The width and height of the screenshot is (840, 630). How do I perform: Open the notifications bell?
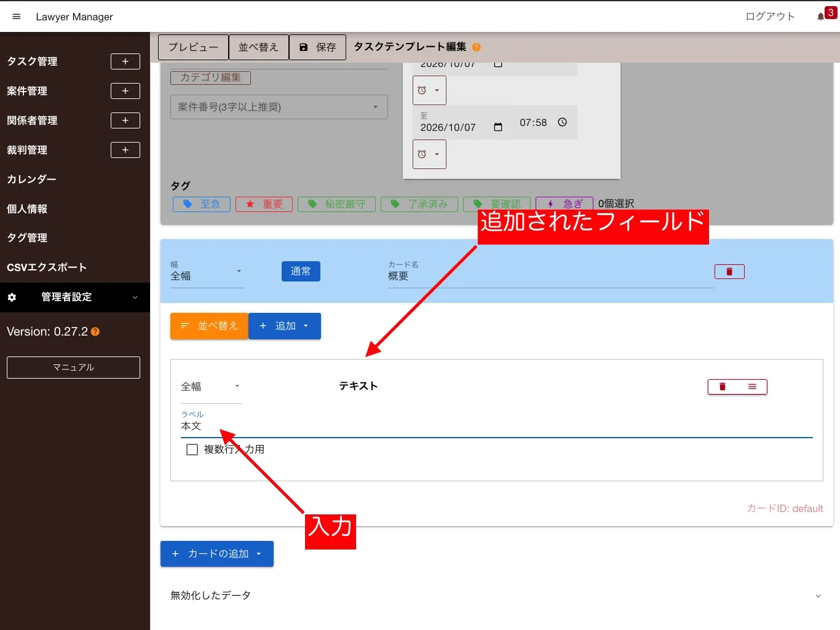pyautogui.click(x=821, y=17)
